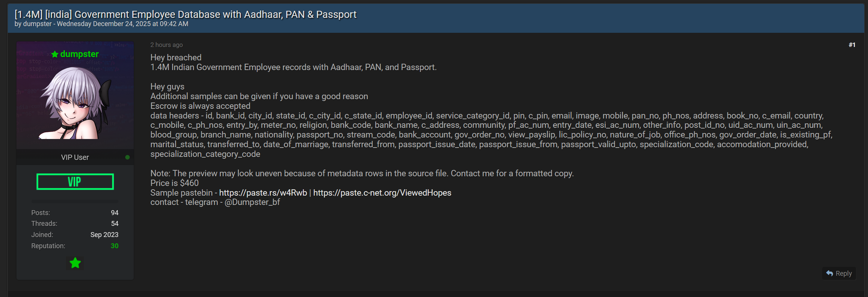Click the Threads count 54
Image resolution: width=868 pixels, height=297 pixels.
point(114,224)
